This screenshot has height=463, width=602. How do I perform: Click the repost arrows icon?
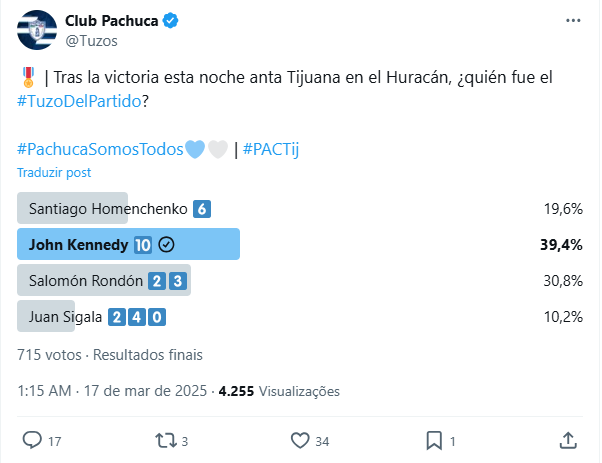[166, 440]
